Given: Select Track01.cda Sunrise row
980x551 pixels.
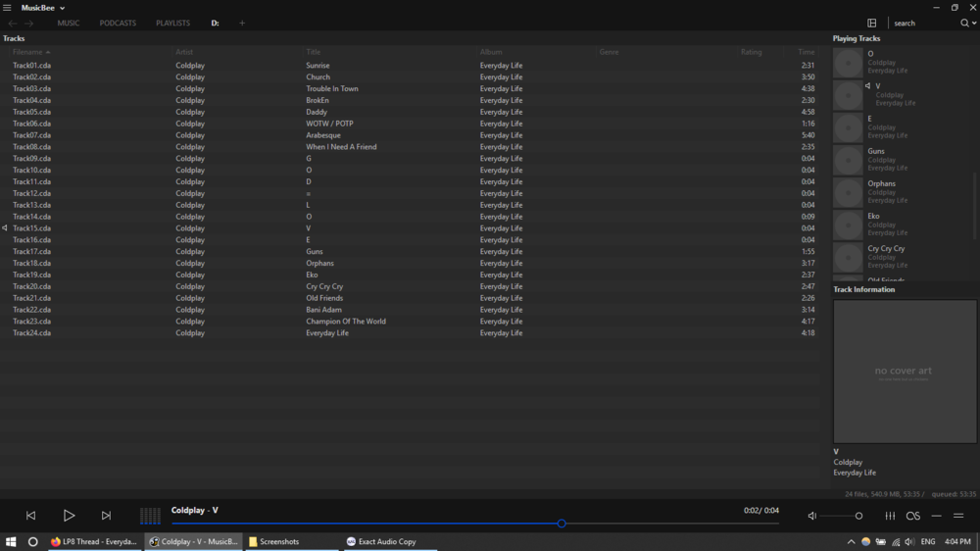Looking at the screenshot, I should coord(410,65).
